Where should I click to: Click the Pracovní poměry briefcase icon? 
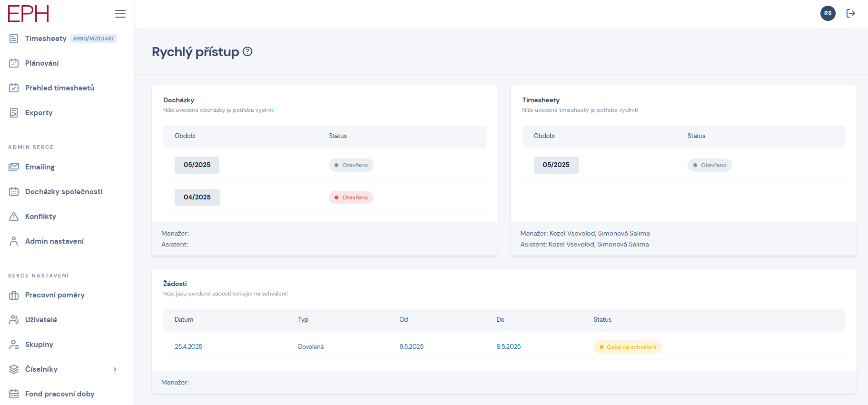[x=14, y=295]
